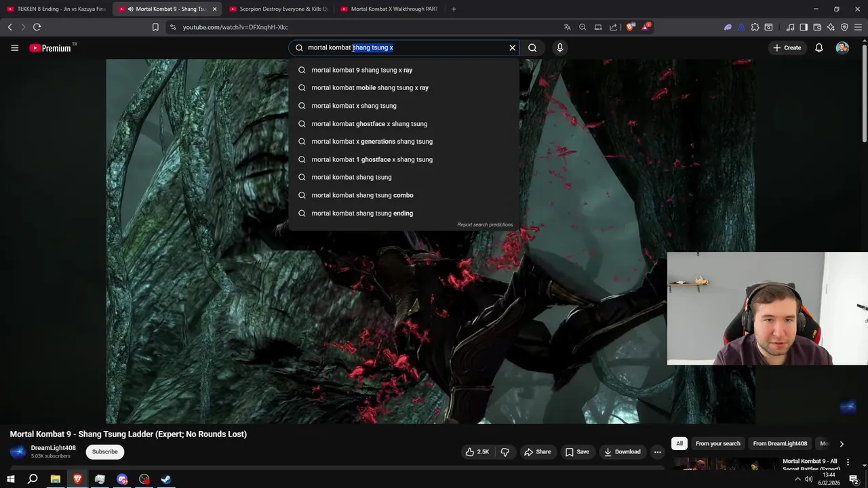Open the Create menu
The height and width of the screenshot is (488, 868).
(787, 47)
